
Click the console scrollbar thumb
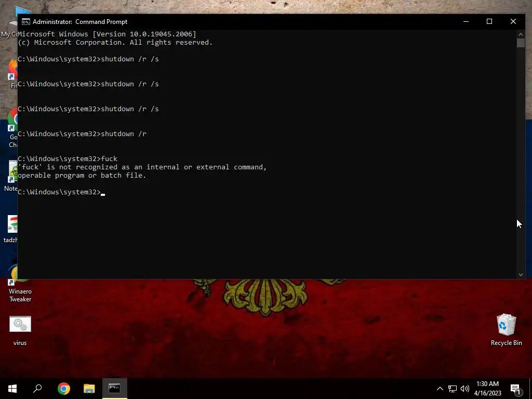[x=521, y=43]
